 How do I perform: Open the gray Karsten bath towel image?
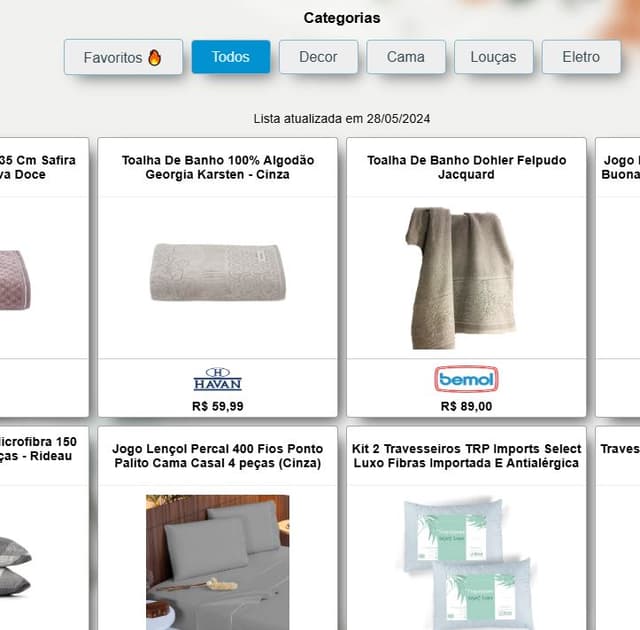tap(218, 273)
